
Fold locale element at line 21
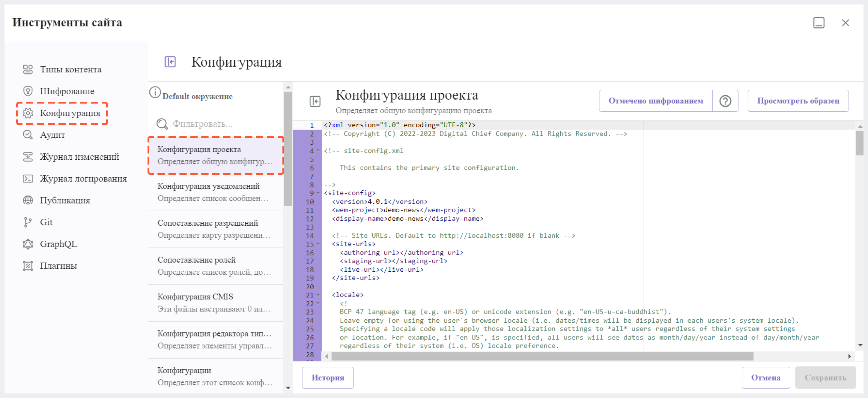318,295
